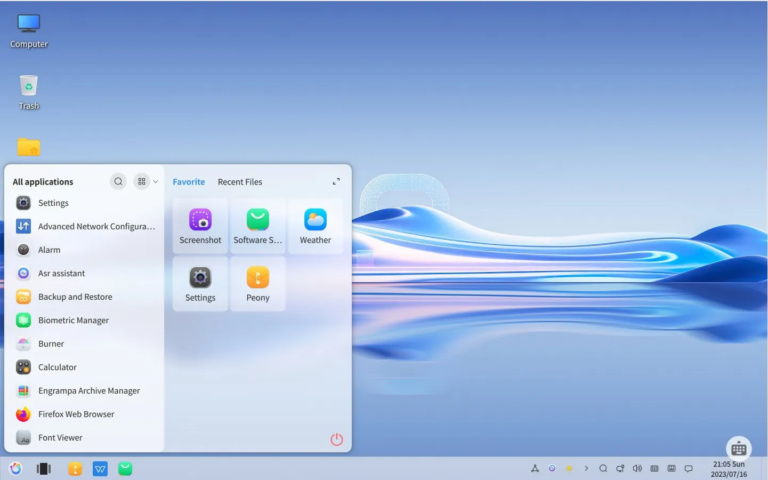This screenshot has height=480, width=768.
Task: Switch to the Recent Files tab
Action: click(x=240, y=182)
